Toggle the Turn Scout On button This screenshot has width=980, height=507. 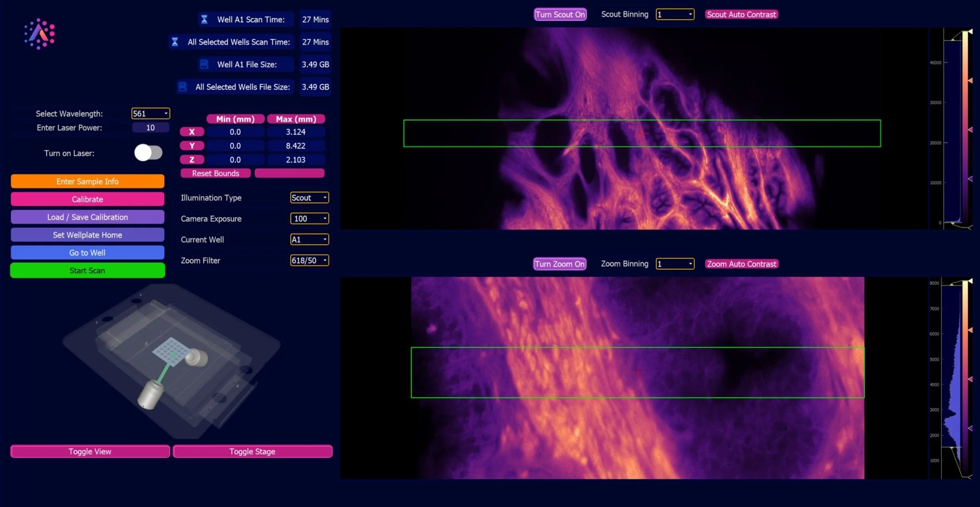pos(560,15)
